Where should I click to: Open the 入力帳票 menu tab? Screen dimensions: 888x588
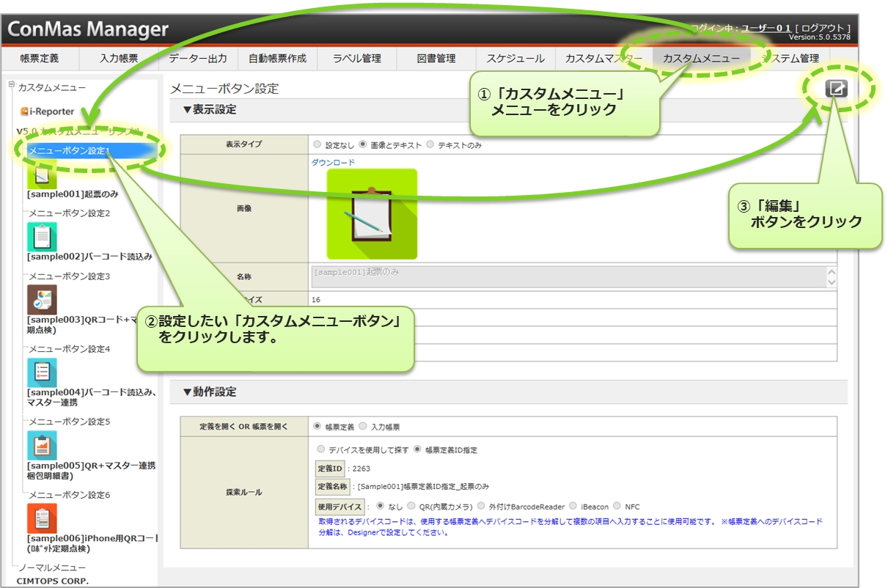coord(119,59)
